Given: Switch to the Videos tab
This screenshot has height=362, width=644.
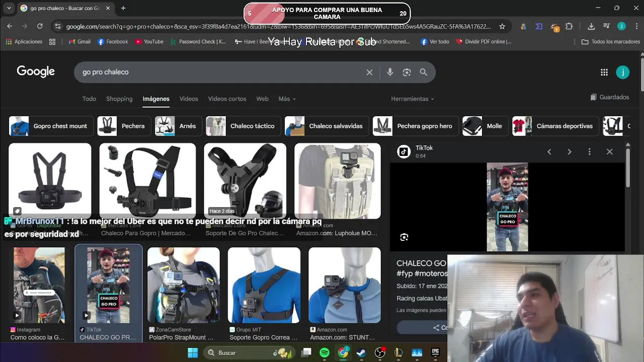Looking at the screenshot, I should (189, 99).
